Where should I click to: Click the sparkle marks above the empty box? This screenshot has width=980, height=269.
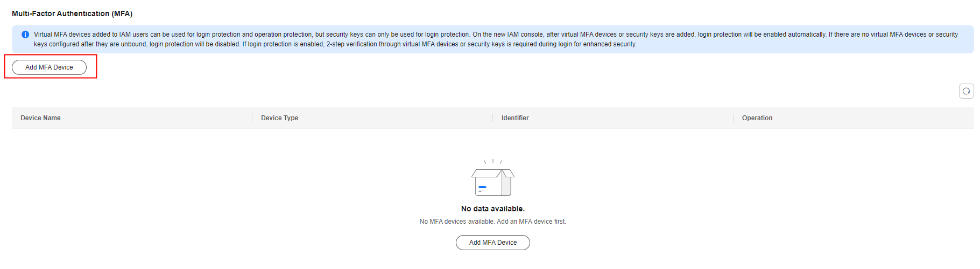493,161
